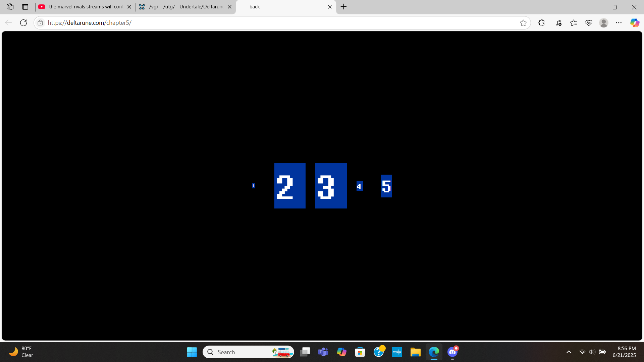
Task: Show hidden system tray icons
Action: coord(569,352)
